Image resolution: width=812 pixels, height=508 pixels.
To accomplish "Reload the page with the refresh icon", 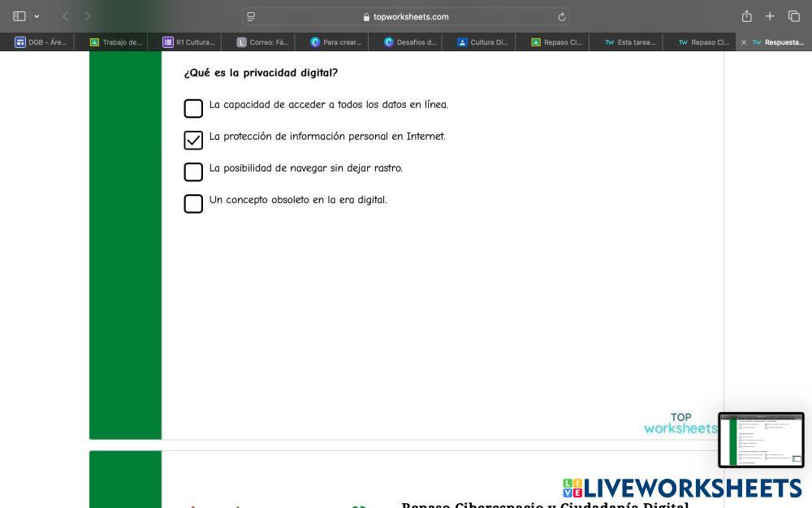I will tap(562, 16).
